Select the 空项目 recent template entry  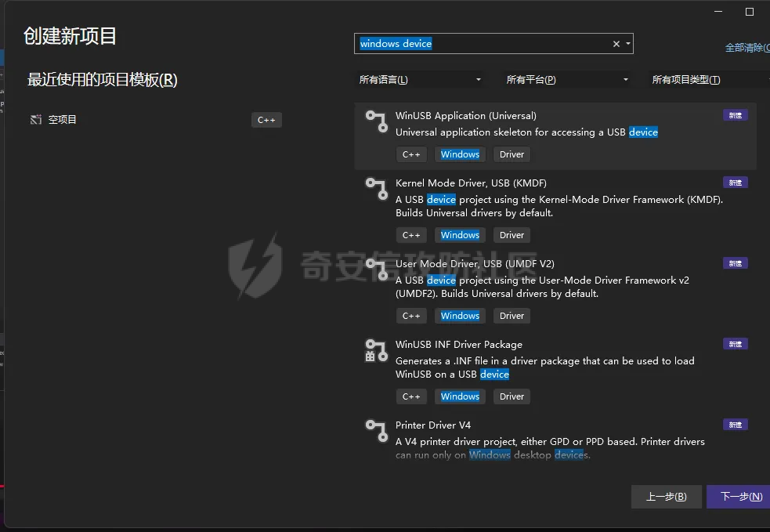pyautogui.click(x=63, y=120)
